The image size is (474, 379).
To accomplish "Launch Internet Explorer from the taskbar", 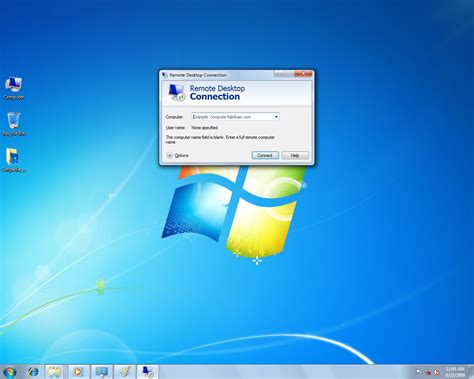I will (x=33, y=372).
